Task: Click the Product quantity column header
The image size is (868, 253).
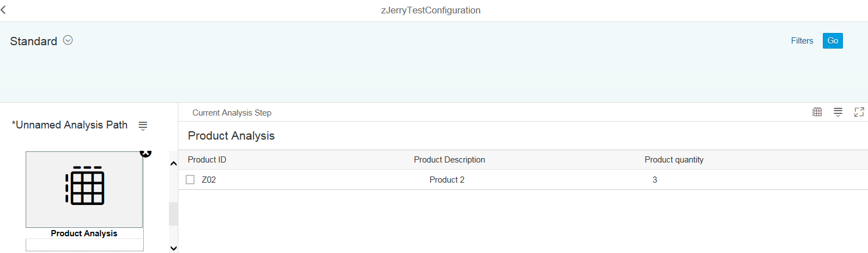Action: pos(674,160)
